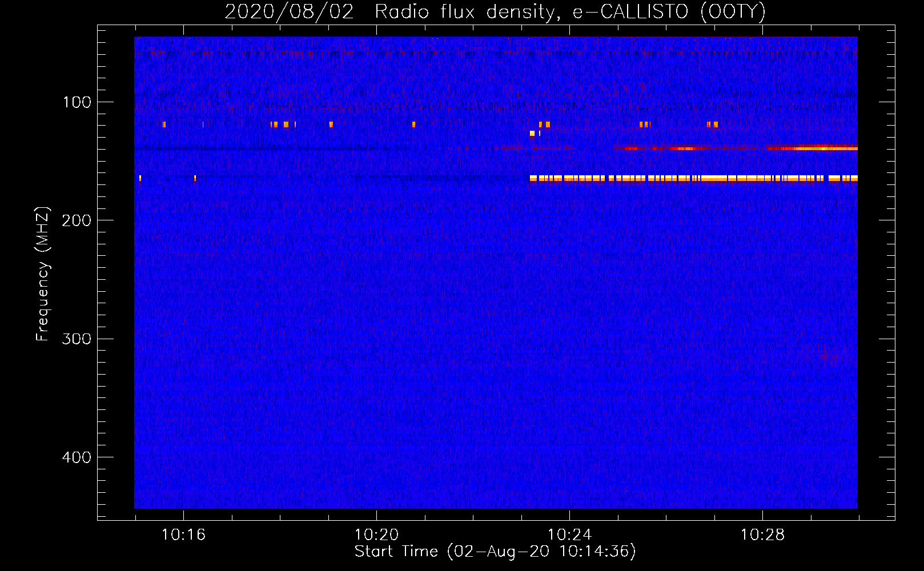
Task: Click the red emission band near 140 MHz
Action: coord(736,148)
